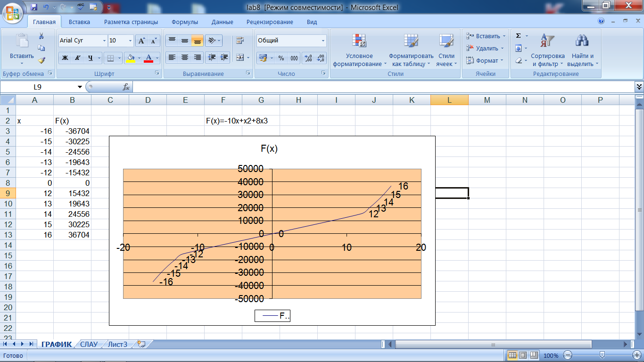This screenshot has width=644, height=362.
Task: Click the Paste clipboard icon
Action: pos(22,41)
